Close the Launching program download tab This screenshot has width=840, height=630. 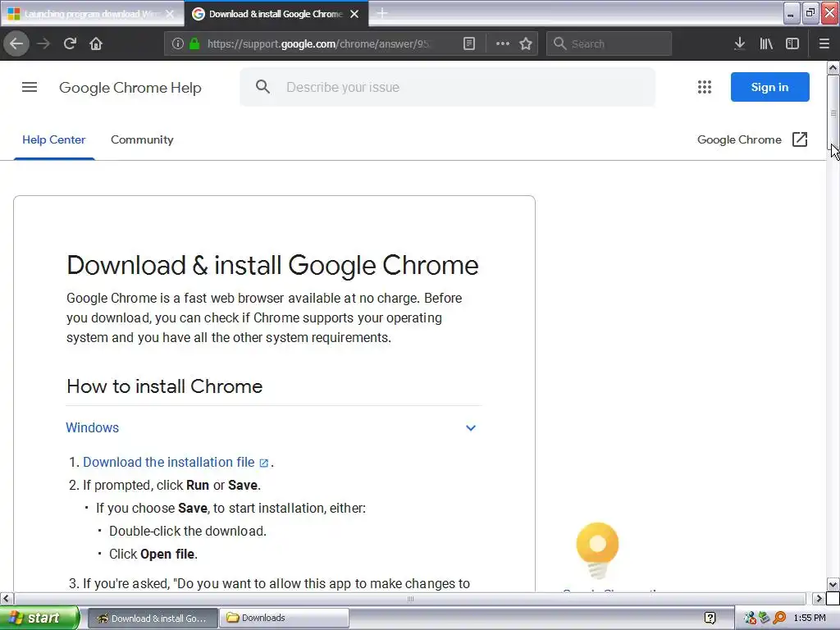pyautogui.click(x=170, y=14)
